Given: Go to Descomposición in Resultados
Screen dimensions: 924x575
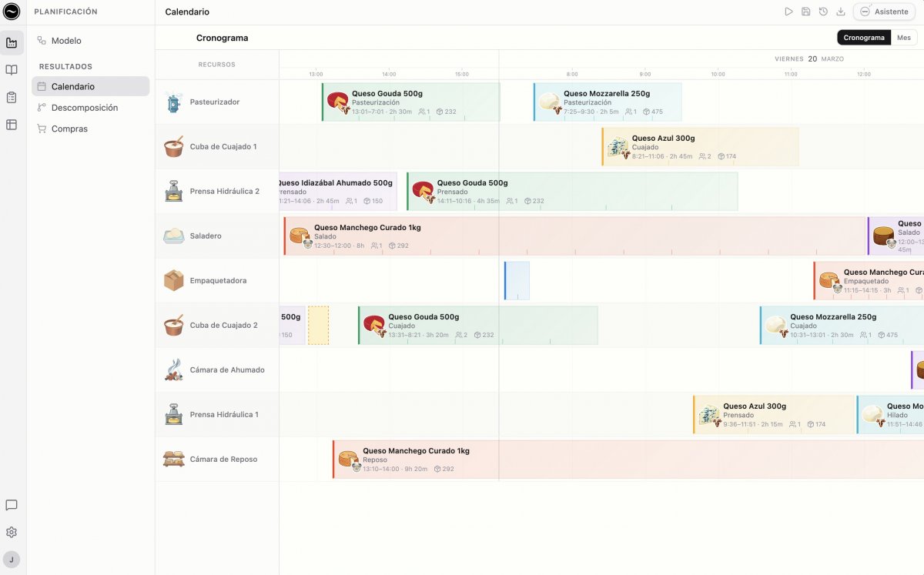Looking at the screenshot, I should coord(84,108).
